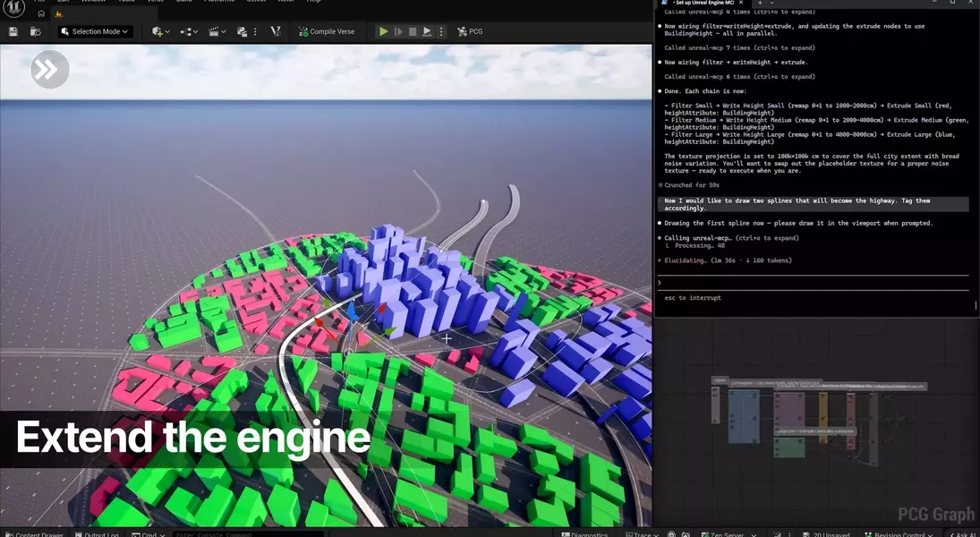This screenshot has height=537, width=980.
Task: Expand the arrow next to the Add content icon
Action: [168, 31]
